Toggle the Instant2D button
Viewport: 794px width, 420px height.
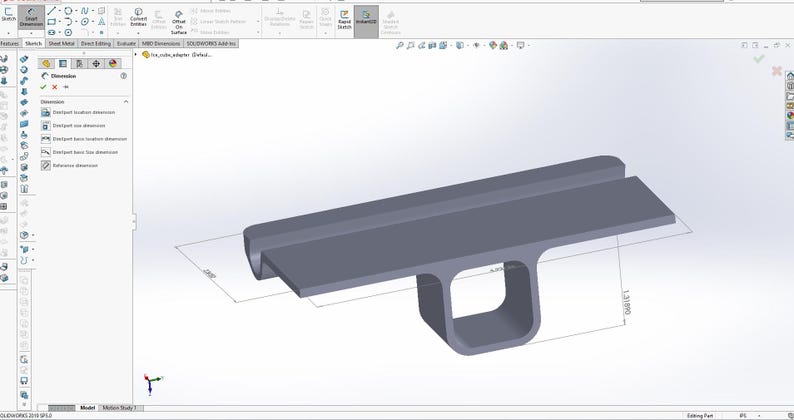tap(366, 21)
